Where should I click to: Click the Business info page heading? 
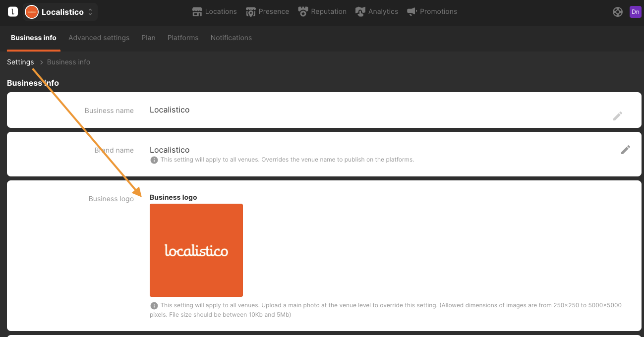click(33, 83)
